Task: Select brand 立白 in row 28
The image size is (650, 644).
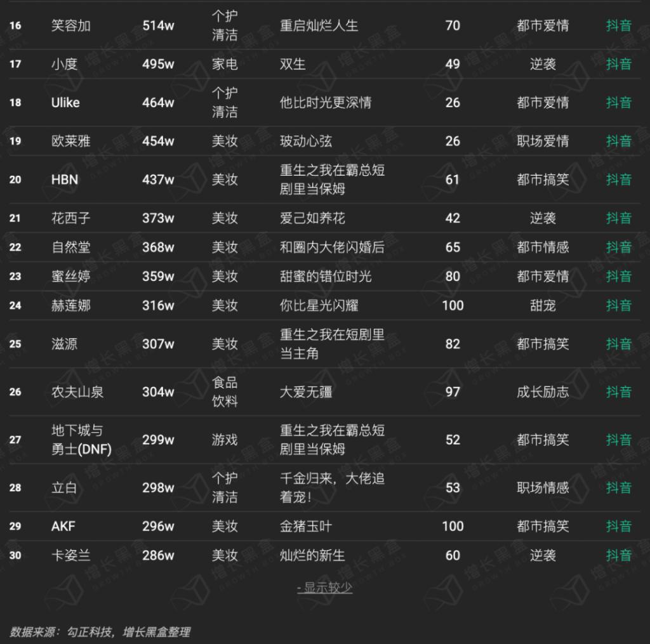Action: [x=64, y=488]
